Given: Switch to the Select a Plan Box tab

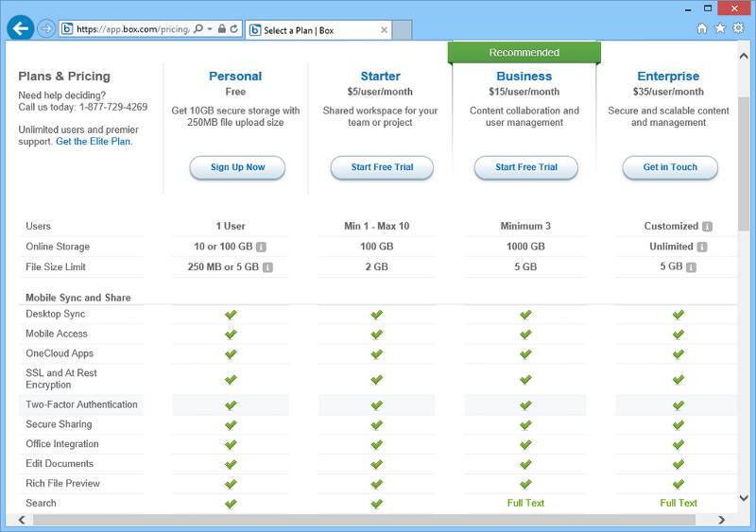Looking at the screenshot, I should (312, 30).
